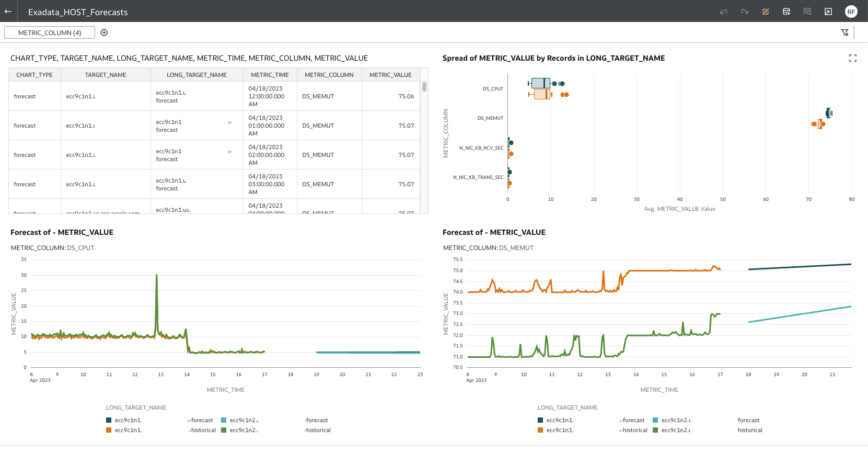Open the filter bar settings funnel icon
The width and height of the screenshot is (868, 452).
(844, 32)
